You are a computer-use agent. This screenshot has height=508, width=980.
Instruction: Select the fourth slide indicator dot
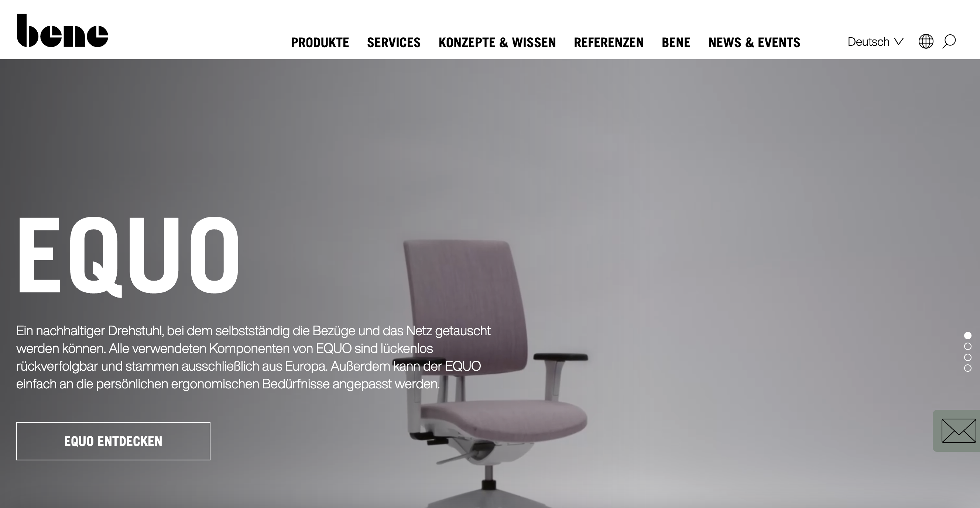tap(968, 368)
